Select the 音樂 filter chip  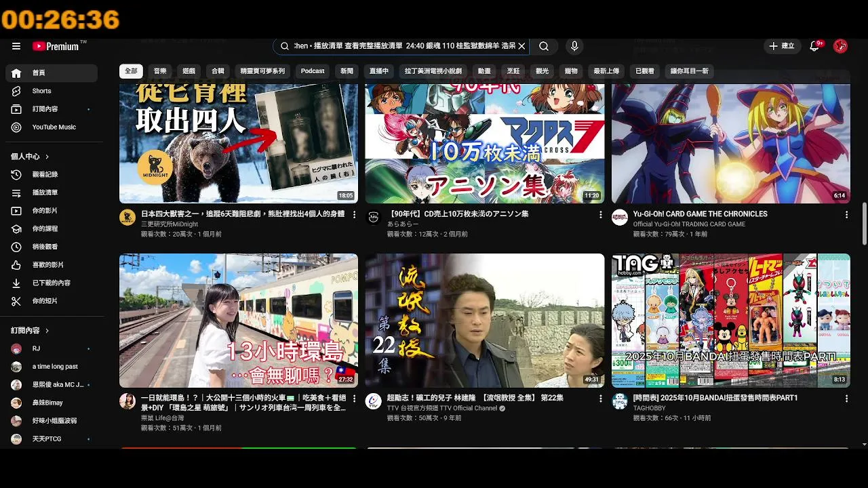pos(160,71)
